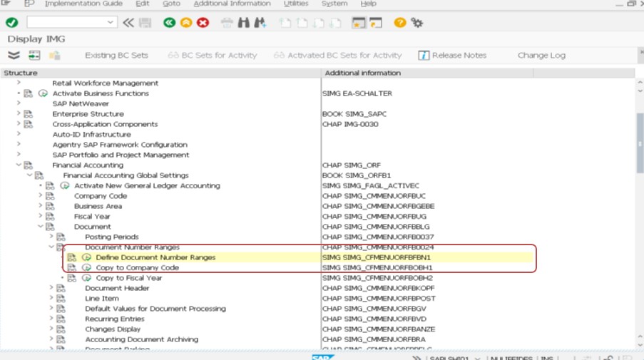Click the Generate Shortcut icon
Image resolution: width=644 pixels, height=360 pixels.
coord(376,23)
